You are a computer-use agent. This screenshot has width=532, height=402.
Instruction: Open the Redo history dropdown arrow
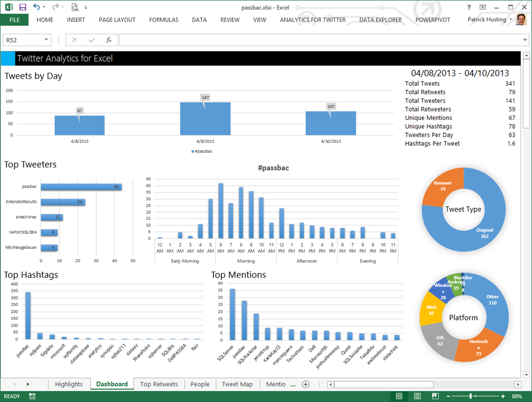(x=63, y=7)
